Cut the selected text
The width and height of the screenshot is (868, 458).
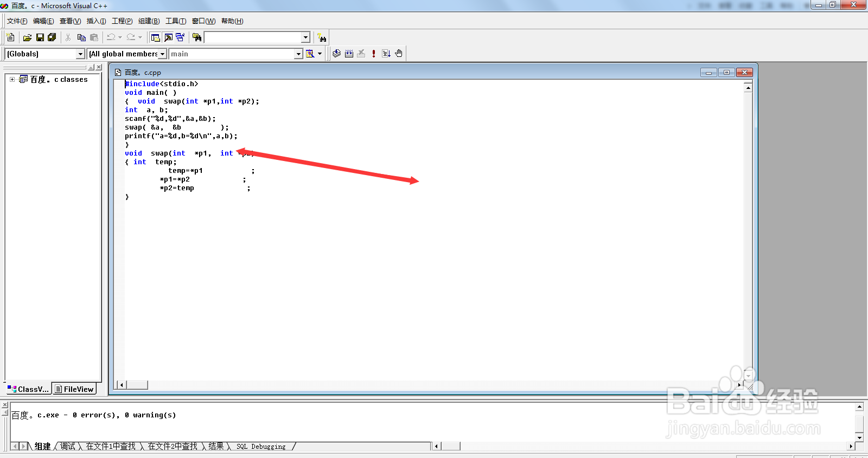[x=68, y=37]
